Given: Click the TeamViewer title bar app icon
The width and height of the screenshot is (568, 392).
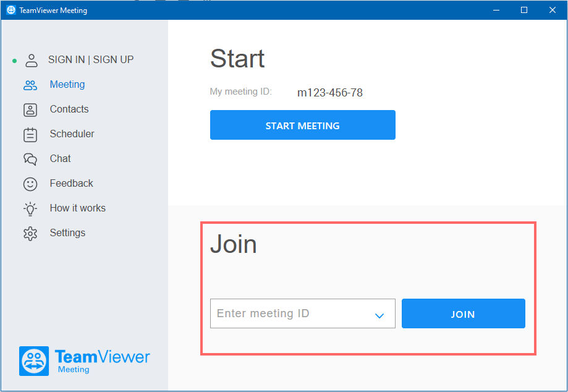Looking at the screenshot, I should 11,10.
